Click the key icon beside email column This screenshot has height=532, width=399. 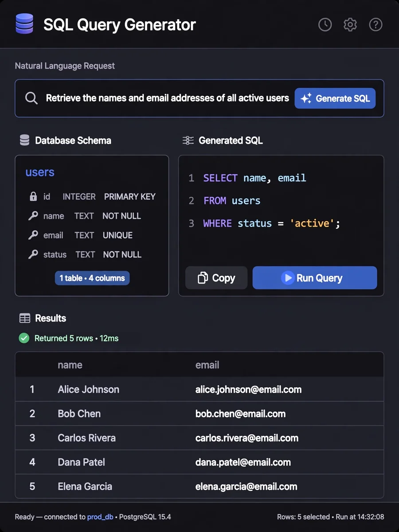click(33, 235)
